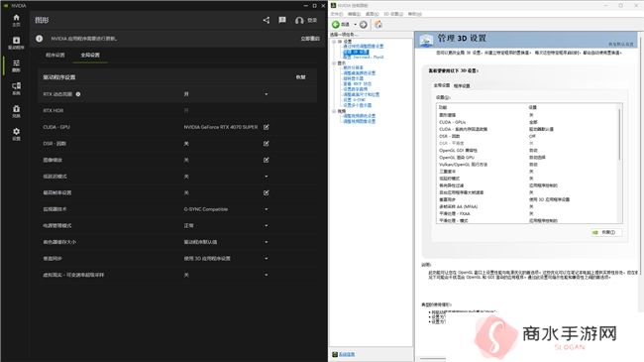Click the NVIDIA logo in Control Panel title bar

(334, 5)
